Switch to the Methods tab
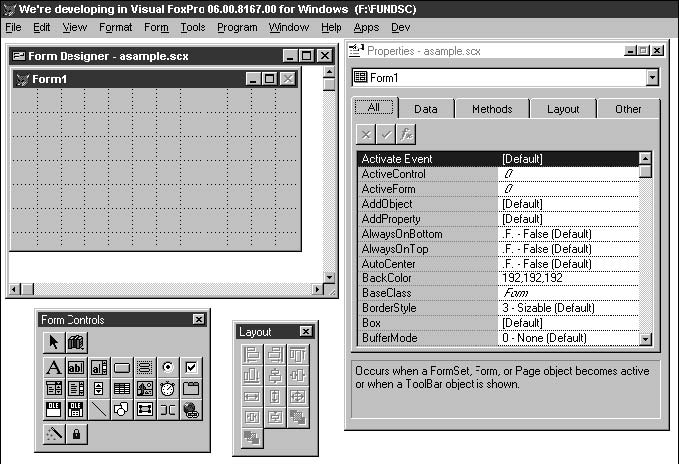Screen dimensions: 679x464 click(x=492, y=109)
